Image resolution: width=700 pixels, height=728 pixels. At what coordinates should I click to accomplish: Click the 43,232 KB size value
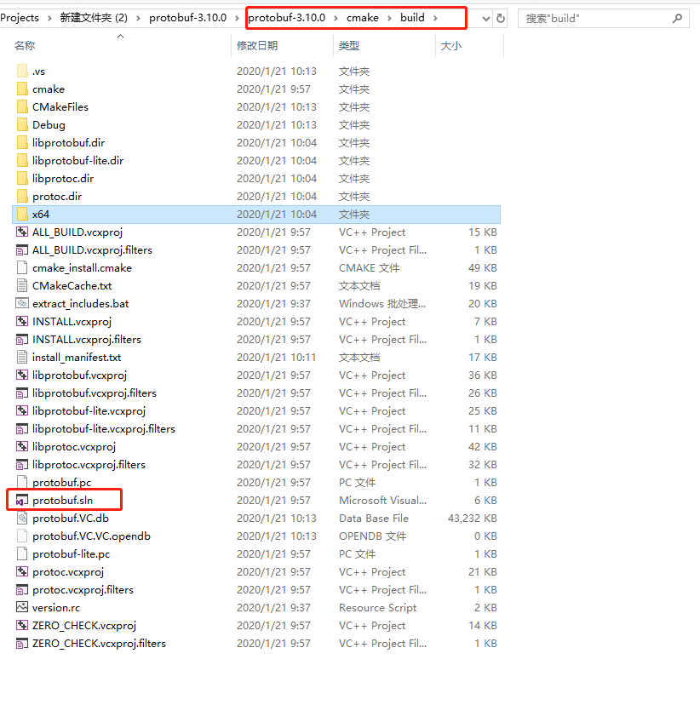(x=473, y=519)
